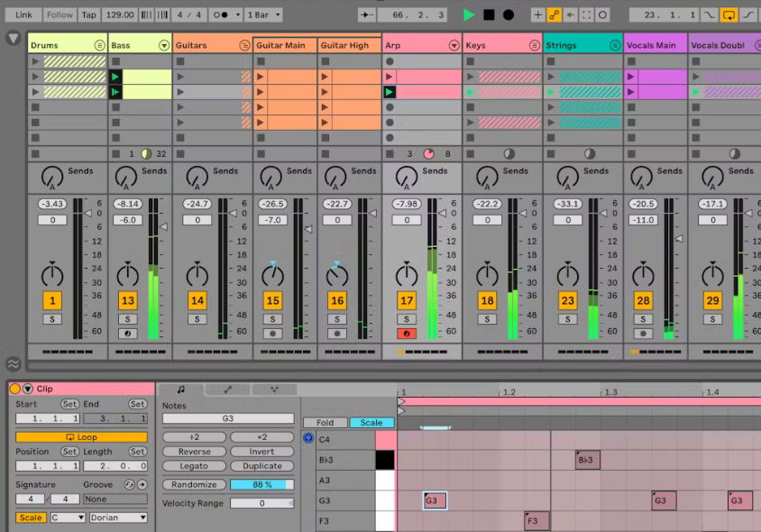Toggle the piano roll headphone preview icon

(x=308, y=438)
